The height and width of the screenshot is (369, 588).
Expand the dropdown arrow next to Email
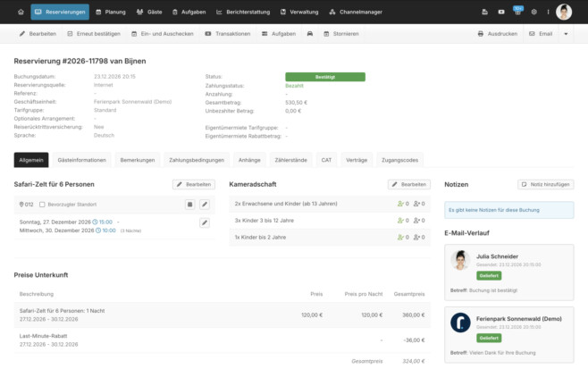click(x=566, y=34)
